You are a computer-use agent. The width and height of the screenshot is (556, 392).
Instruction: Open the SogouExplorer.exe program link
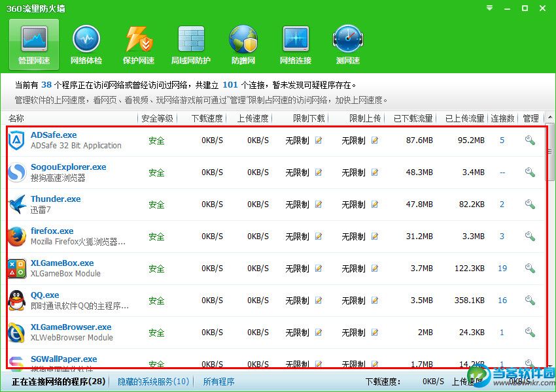tap(69, 167)
